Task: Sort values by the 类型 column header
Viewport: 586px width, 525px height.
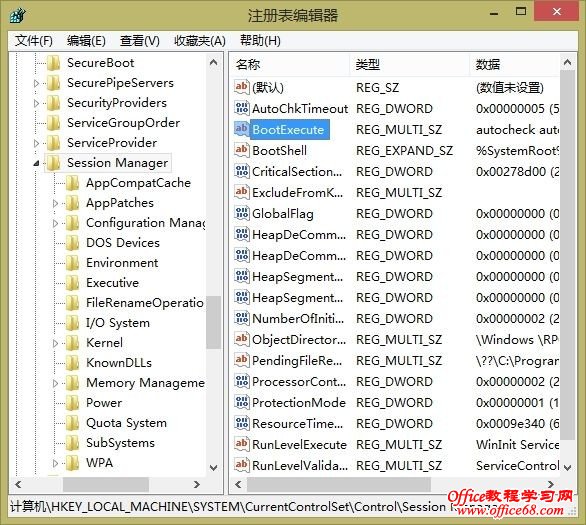Action: pos(409,65)
